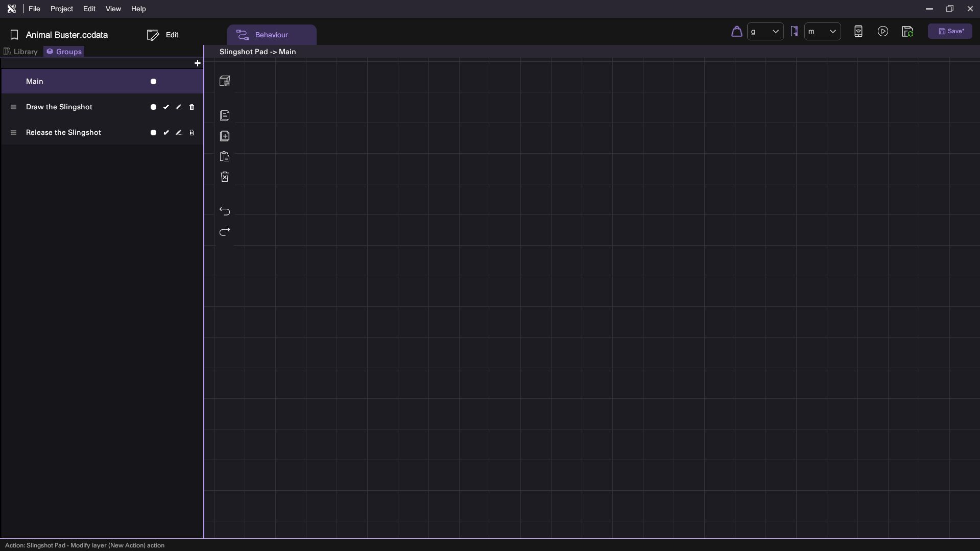Click the undo arrow in canvas toolbar
The image size is (980, 551).
coord(225,211)
